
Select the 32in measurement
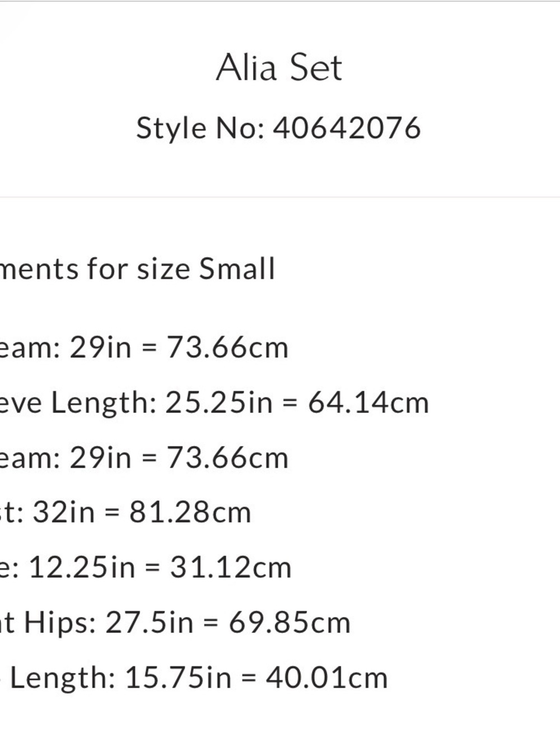point(64,512)
